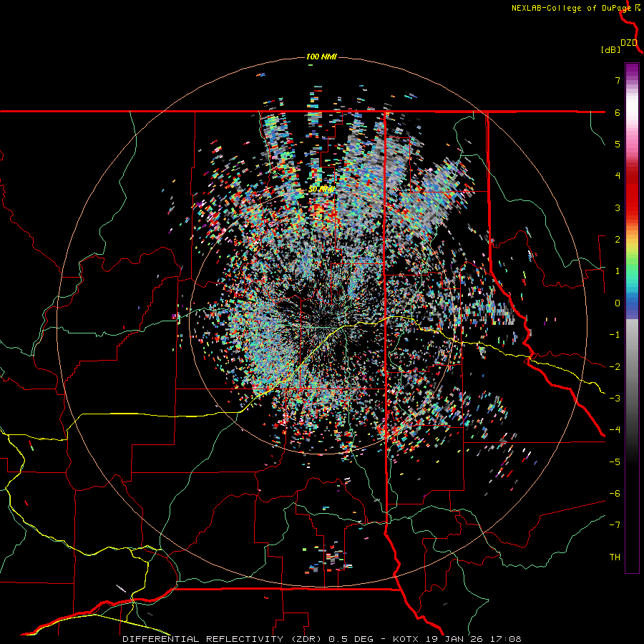Click the DZD legend heading
This screenshot has height=644, width=644.
tap(629, 43)
